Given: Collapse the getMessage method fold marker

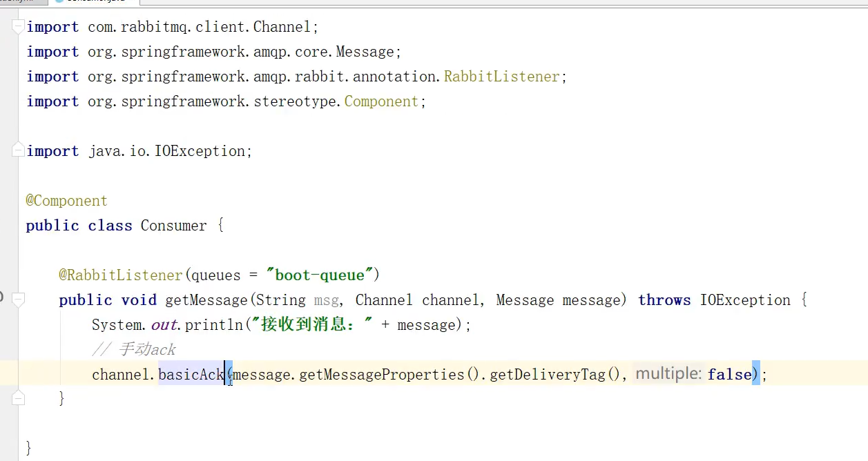Looking at the screenshot, I should (19, 300).
